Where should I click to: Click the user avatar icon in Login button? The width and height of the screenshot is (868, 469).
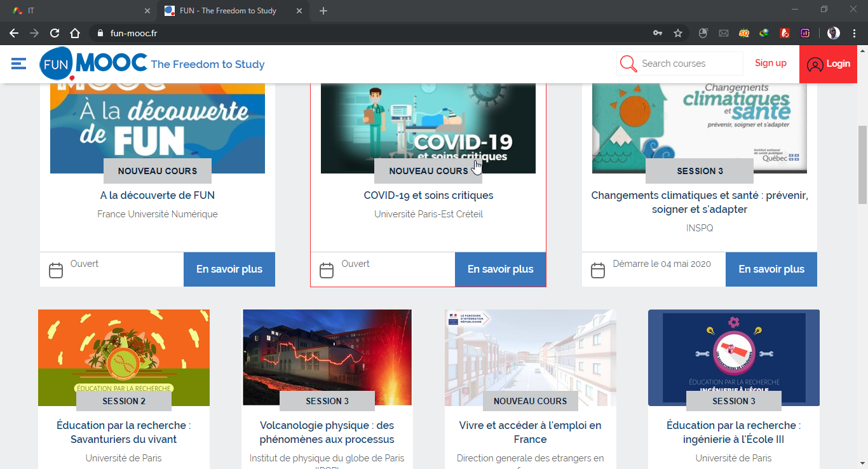(x=815, y=64)
